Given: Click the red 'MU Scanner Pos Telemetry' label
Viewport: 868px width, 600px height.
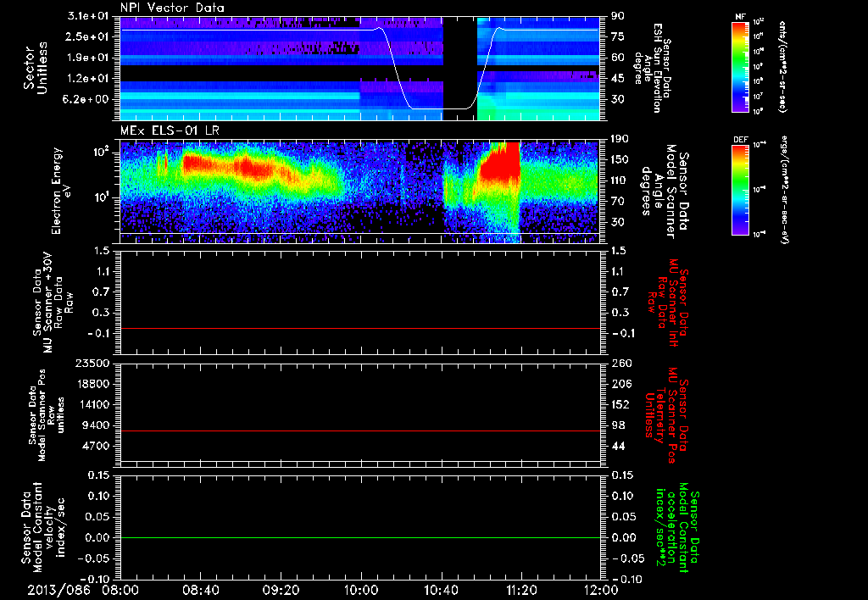Looking at the screenshot, I should tap(668, 415).
